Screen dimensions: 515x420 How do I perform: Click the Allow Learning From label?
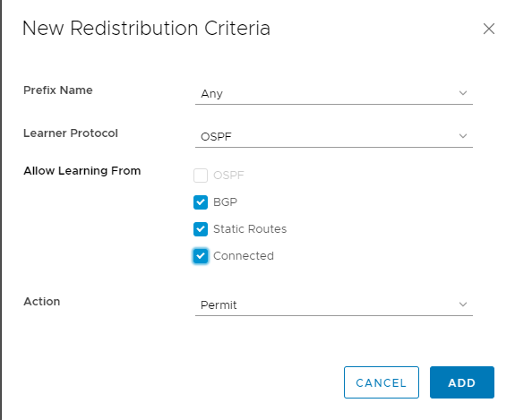point(82,171)
